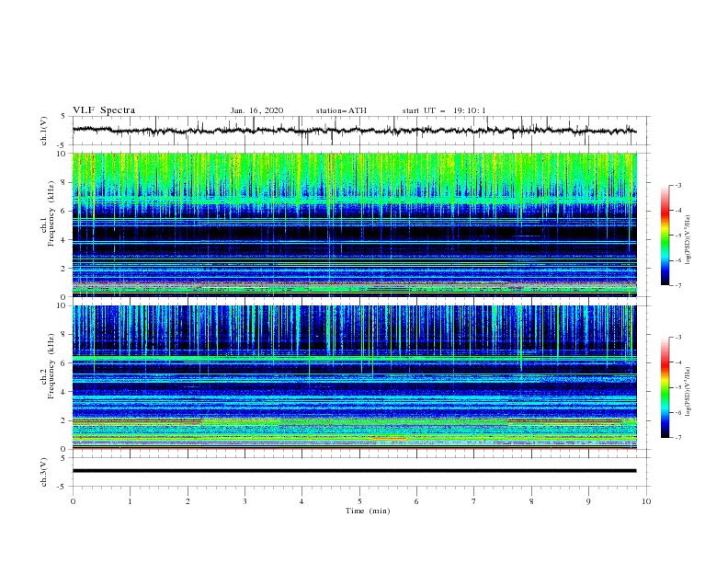Screen dimensions: 728x563
Task: Click the ch.2 colorbar "log(PSD)(V²/Hz)" label
Action: tap(688, 392)
